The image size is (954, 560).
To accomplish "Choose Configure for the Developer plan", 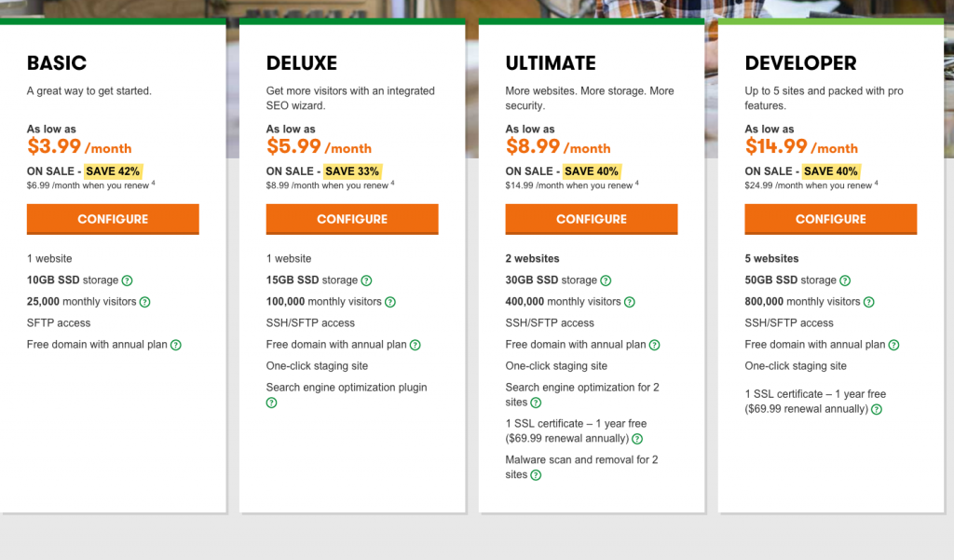I will [x=831, y=219].
